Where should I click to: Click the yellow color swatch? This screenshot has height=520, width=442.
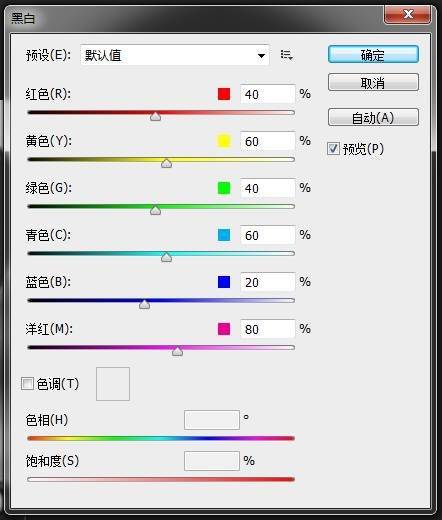coord(224,141)
